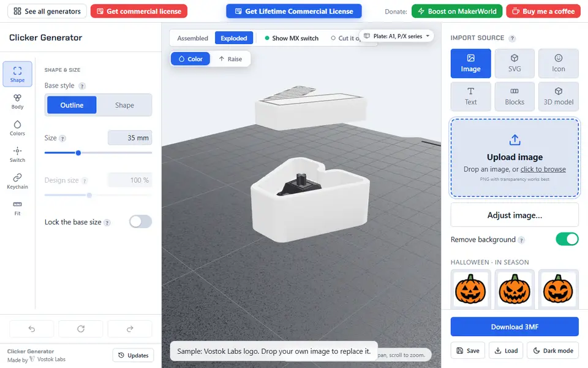Click the Load button

pos(506,350)
